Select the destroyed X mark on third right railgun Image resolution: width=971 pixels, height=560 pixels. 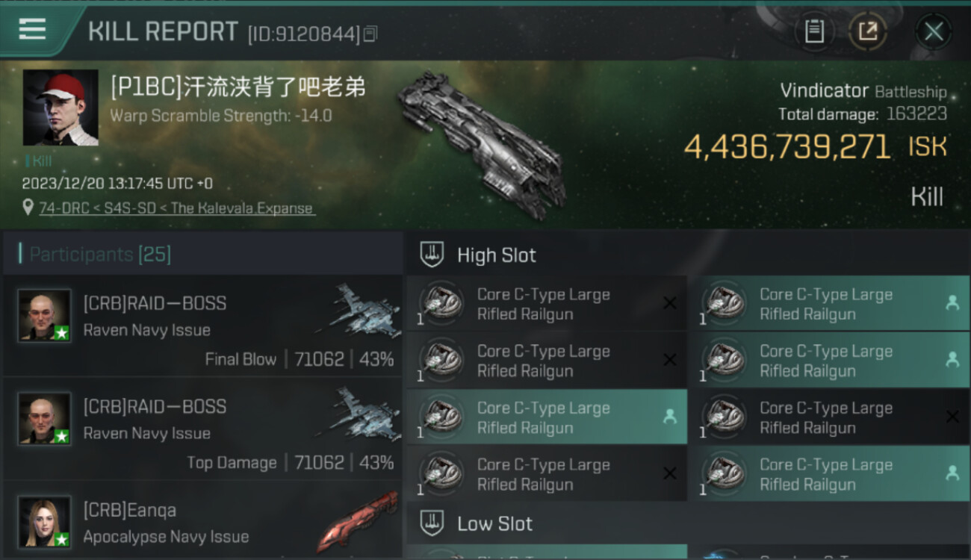[952, 417]
